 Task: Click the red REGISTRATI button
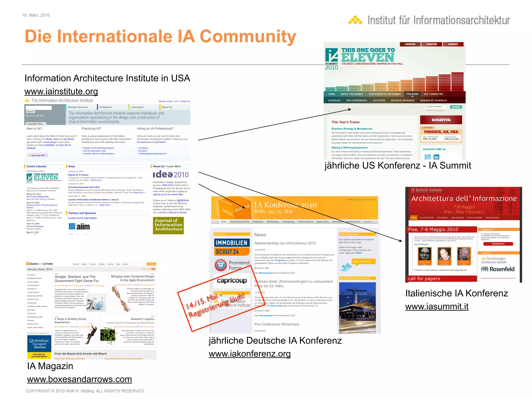pos(498,244)
